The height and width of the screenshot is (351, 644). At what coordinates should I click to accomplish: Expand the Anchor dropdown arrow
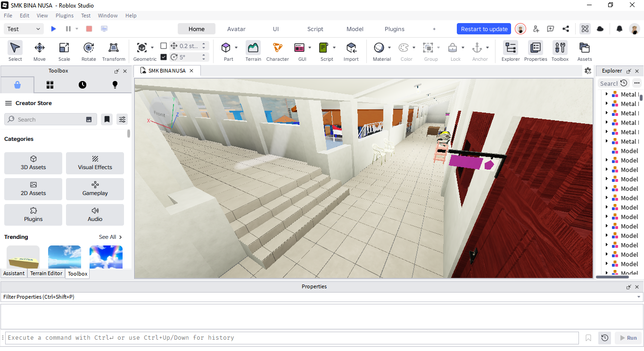coord(487,48)
